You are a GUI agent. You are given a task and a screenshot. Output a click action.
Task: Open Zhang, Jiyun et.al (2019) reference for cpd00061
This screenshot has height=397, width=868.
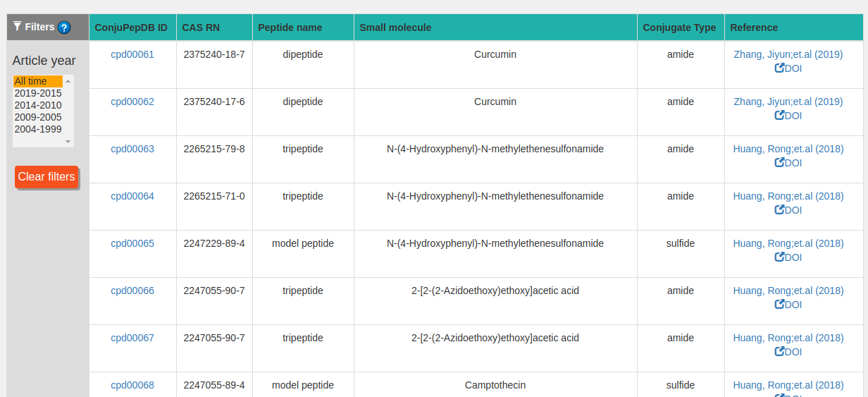tap(788, 54)
